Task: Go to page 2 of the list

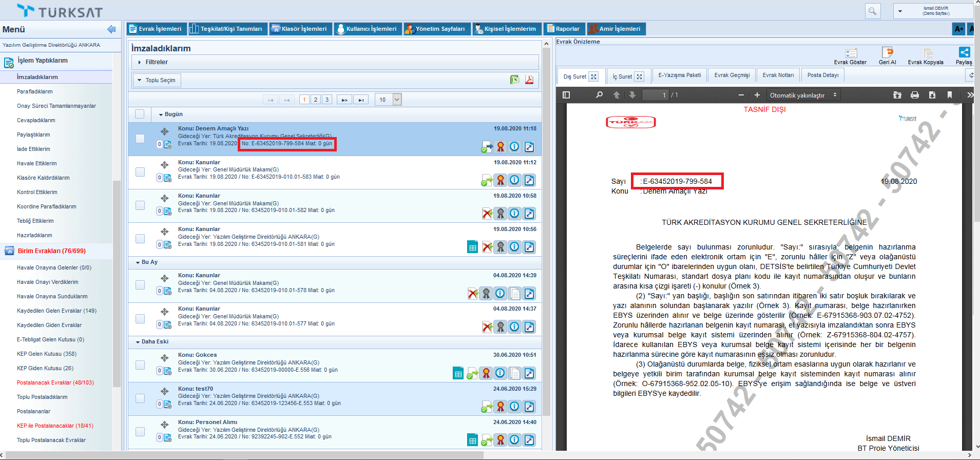Action: 316,100
